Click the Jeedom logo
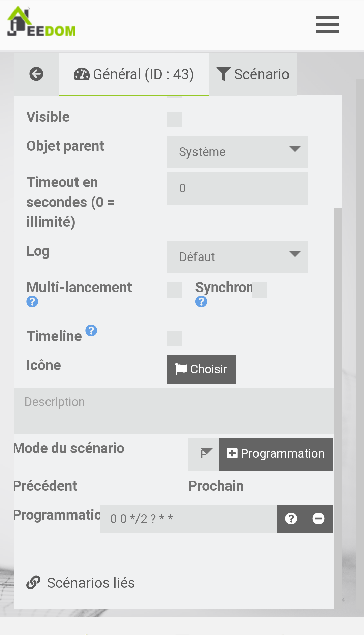Screen dimensions: 364x635 [x=41, y=22]
